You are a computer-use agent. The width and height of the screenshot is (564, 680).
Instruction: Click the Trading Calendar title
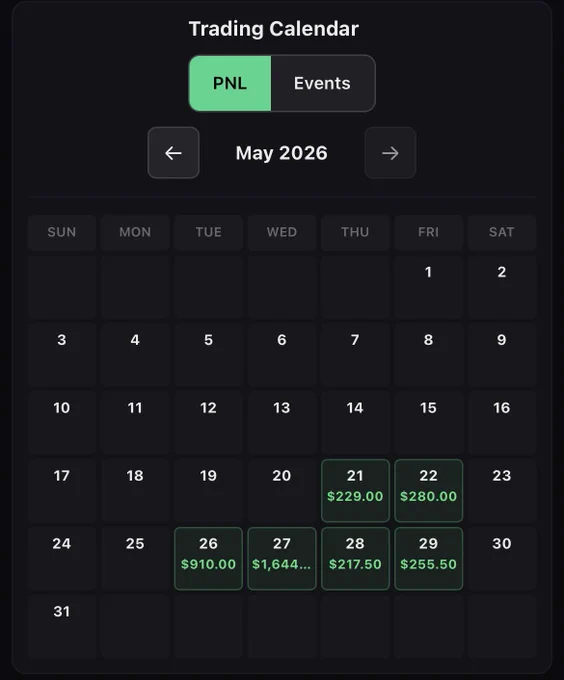click(x=274, y=29)
